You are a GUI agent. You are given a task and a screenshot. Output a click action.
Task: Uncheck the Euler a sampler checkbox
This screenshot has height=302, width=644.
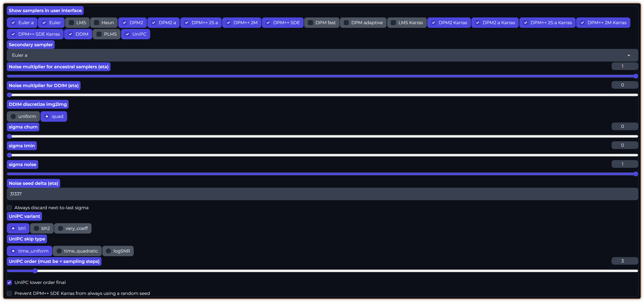(13, 23)
